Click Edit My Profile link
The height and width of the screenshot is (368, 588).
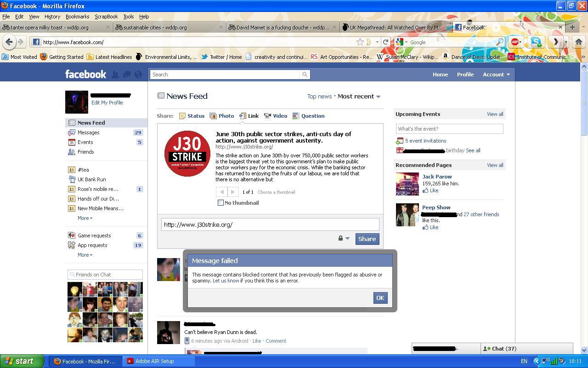point(107,103)
